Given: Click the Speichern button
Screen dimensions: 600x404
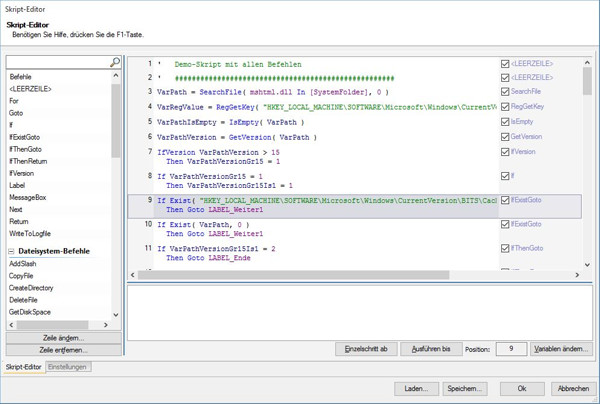Looking at the screenshot, I should pyautogui.click(x=465, y=389).
